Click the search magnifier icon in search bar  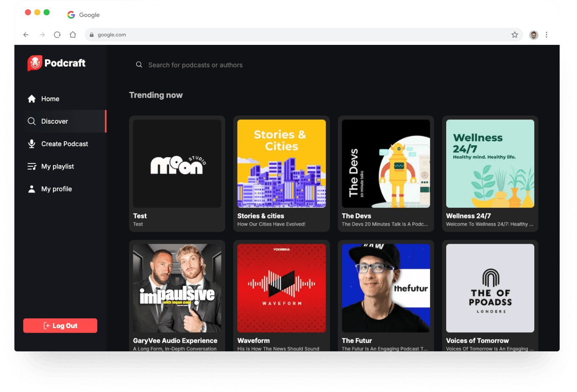[x=139, y=65]
